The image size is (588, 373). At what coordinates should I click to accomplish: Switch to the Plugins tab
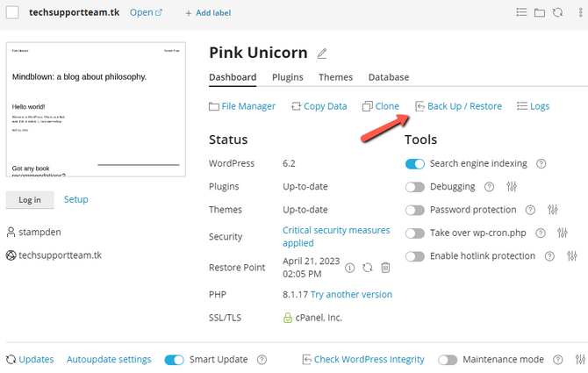pos(288,77)
